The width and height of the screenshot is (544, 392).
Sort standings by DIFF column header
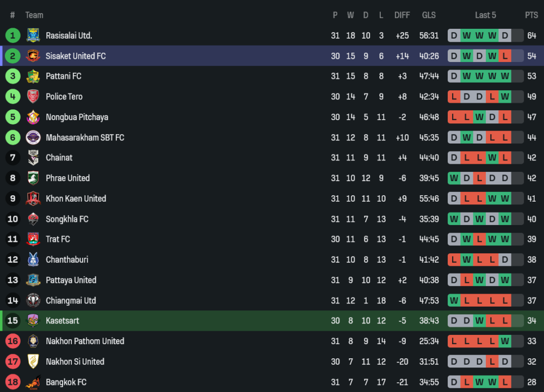pyautogui.click(x=402, y=15)
